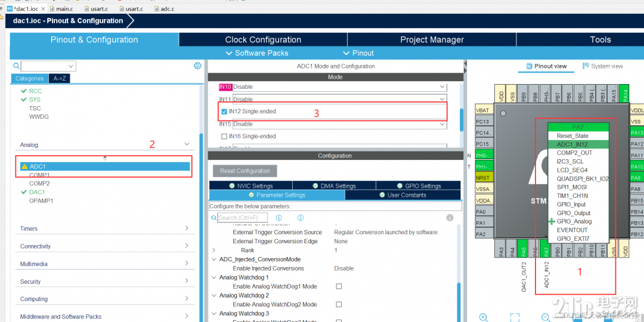Open the adc.c editor tab
Image resolution: width=644 pixels, height=322 pixels.
[x=165, y=8]
